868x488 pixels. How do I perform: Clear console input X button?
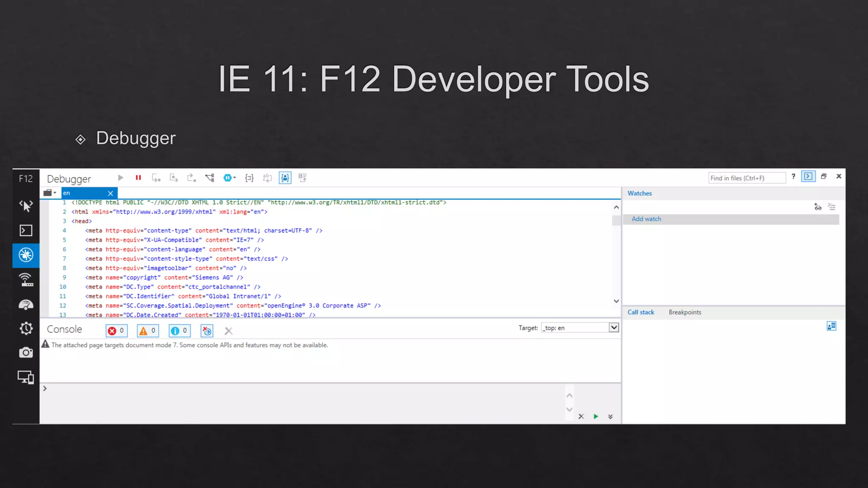point(581,416)
